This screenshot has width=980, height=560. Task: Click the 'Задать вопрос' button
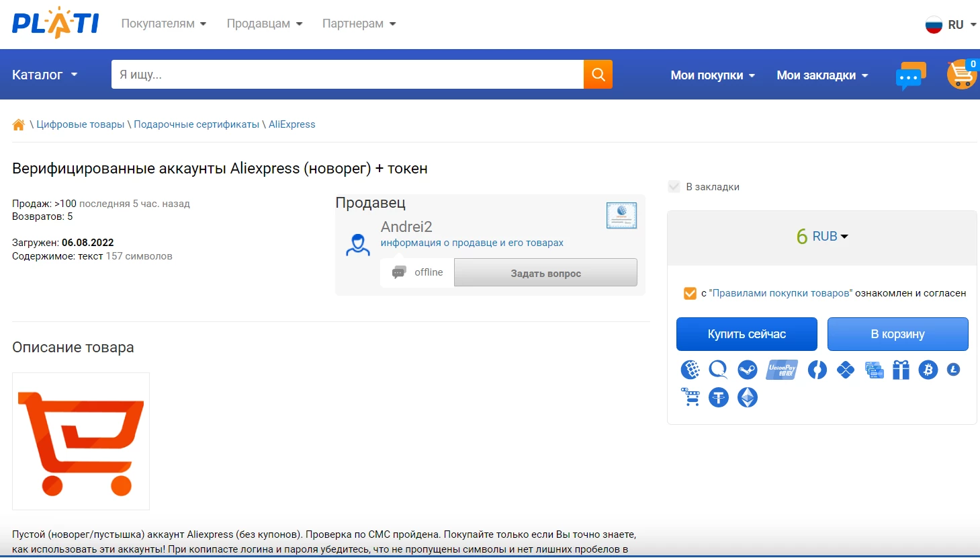(x=545, y=273)
